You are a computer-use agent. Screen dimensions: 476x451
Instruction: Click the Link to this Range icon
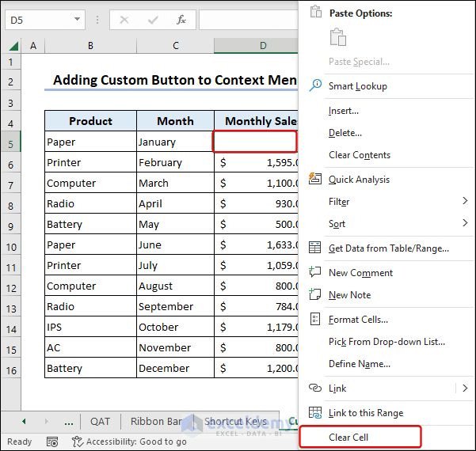[314, 412]
